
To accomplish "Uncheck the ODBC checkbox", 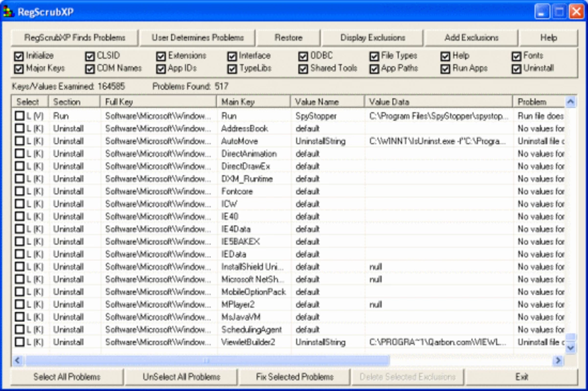I will point(303,56).
